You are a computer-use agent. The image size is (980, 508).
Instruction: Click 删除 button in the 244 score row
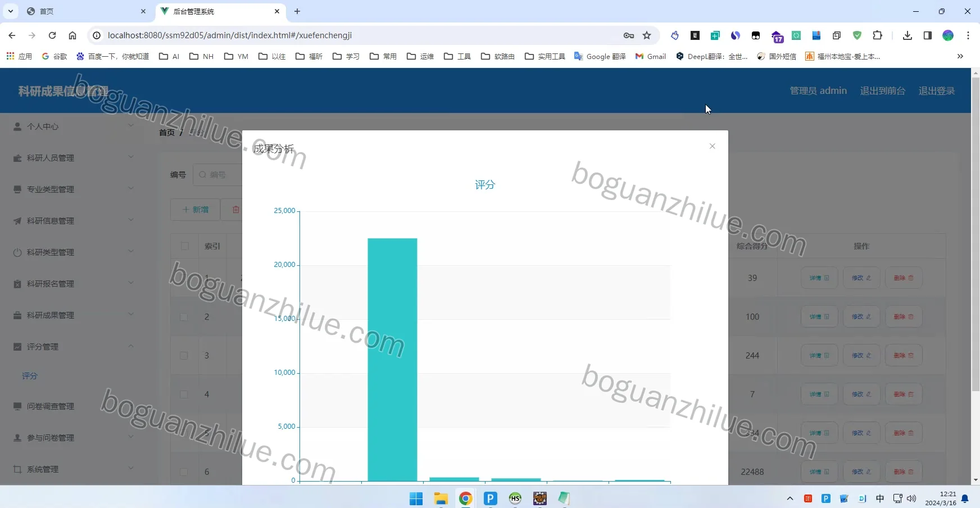click(x=904, y=356)
